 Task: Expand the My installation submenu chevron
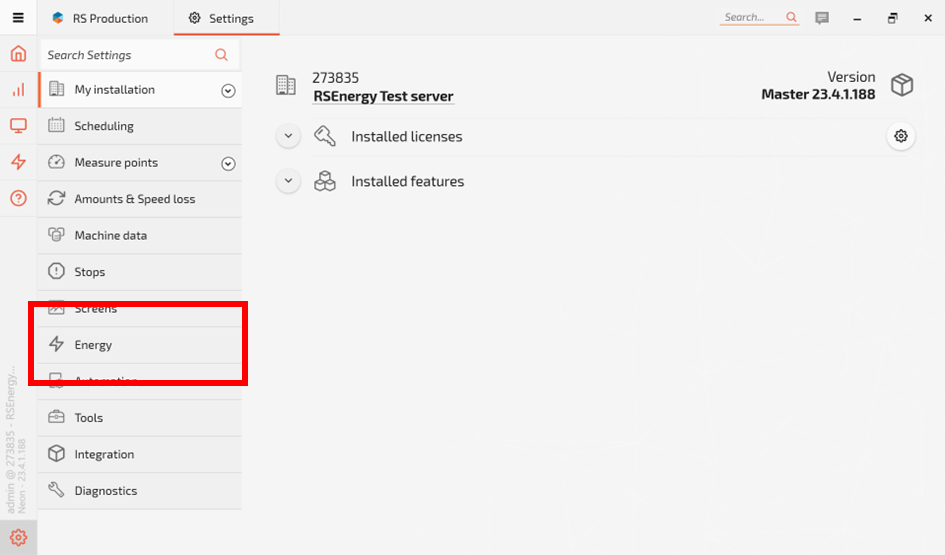coord(228,90)
